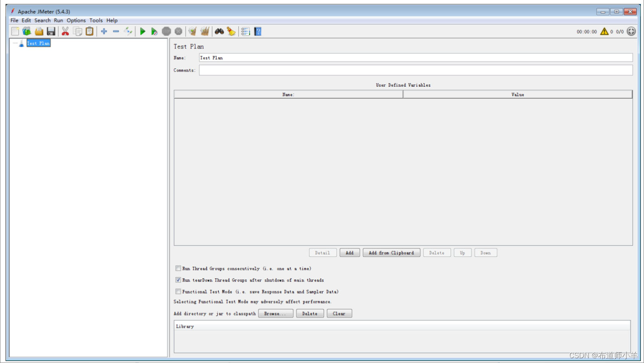Click the Collapse All minus icon
This screenshot has height=363, width=644.
[116, 31]
